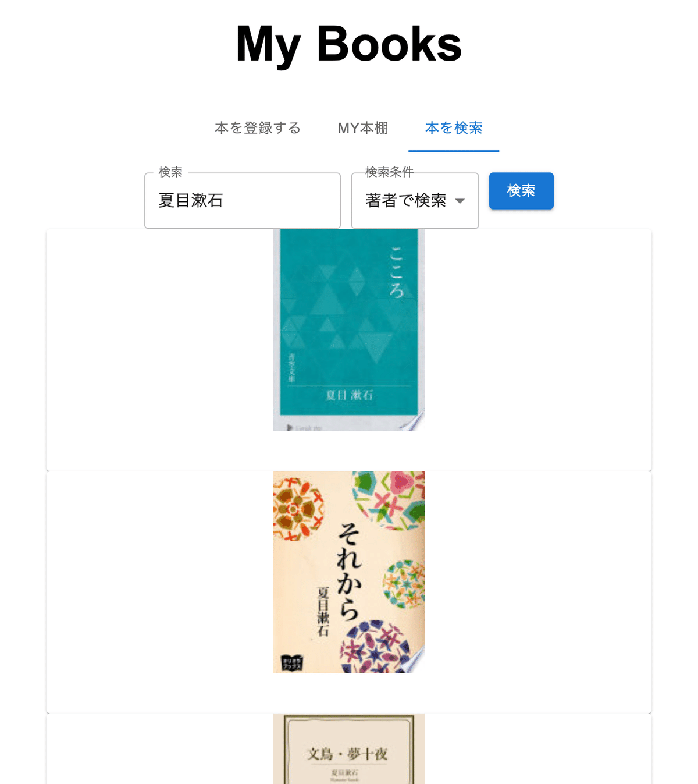Image resolution: width=698 pixels, height=784 pixels.
Task: Switch to the MY本棚 tab
Action: tap(363, 128)
